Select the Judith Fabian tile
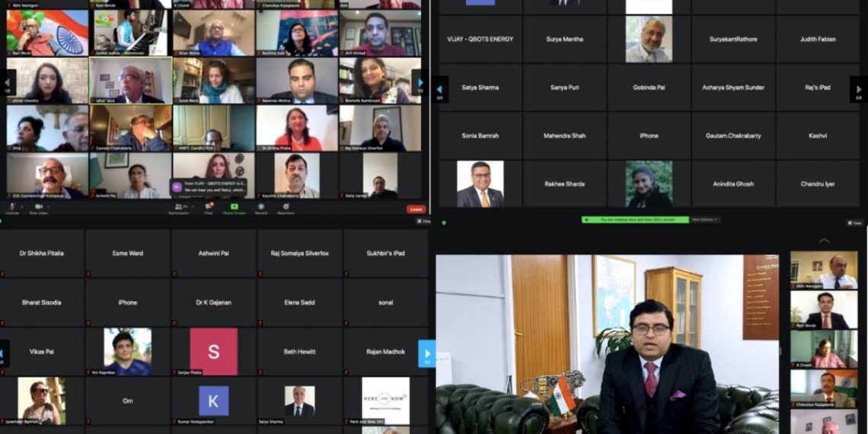Image resolution: width=868 pixels, height=434 pixels. point(818,40)
